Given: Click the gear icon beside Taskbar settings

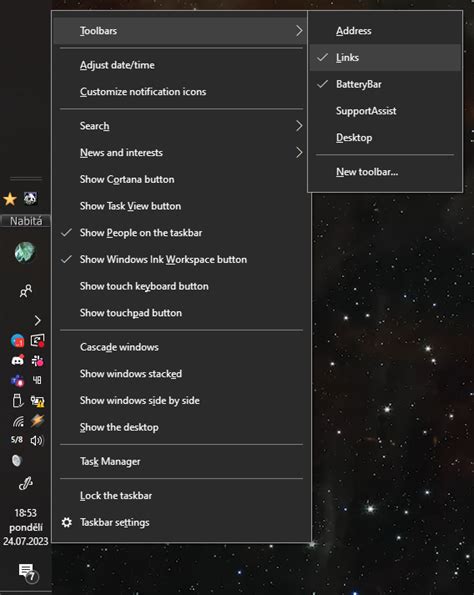Looking at the screenshot, I should coord(67,523).
